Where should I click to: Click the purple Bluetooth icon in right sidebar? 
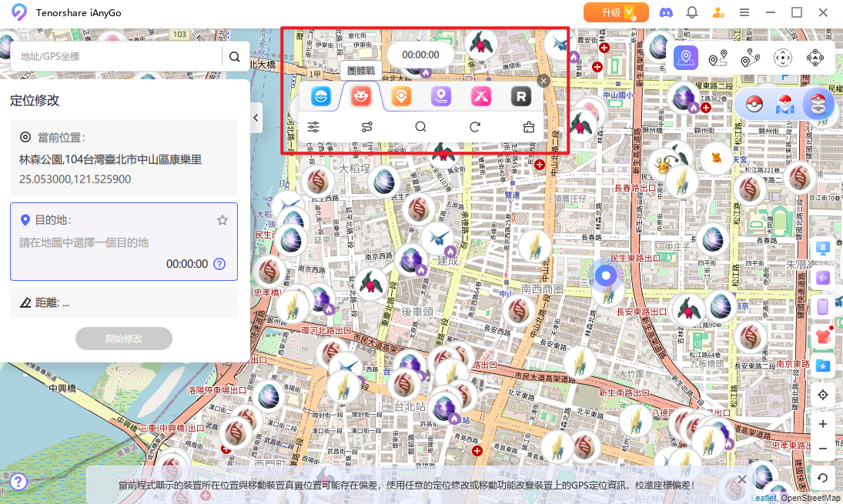tap(822, 278)
